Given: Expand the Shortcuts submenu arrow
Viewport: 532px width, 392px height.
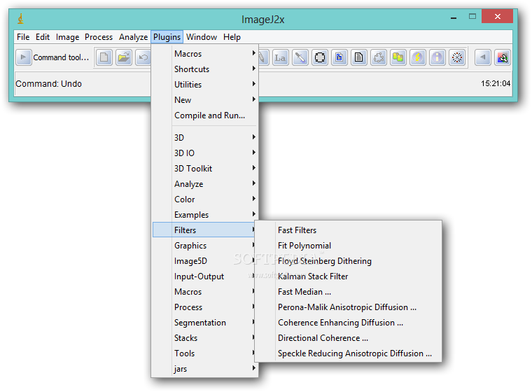Looking at the screenshot, I should (x=254, y=69).
